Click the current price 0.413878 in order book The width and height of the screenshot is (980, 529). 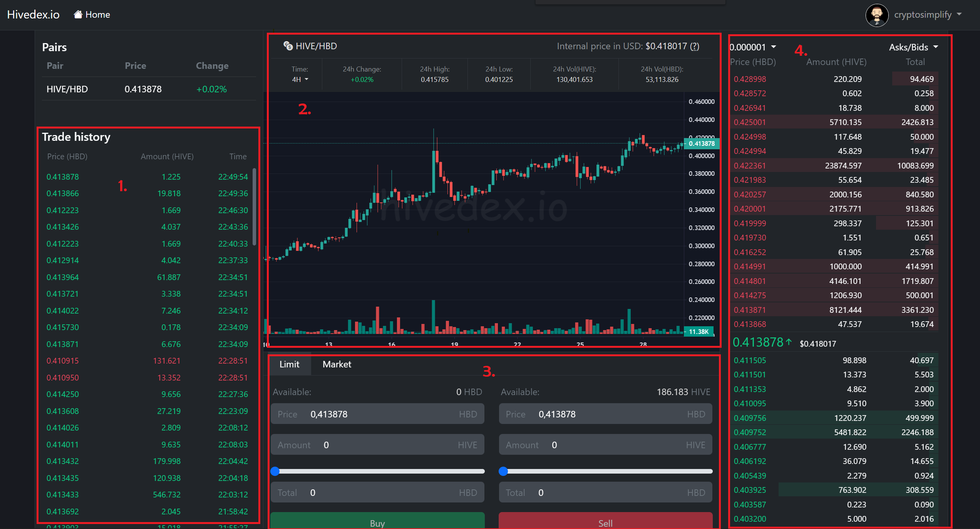pyautogui.click(x=758, y=342)
